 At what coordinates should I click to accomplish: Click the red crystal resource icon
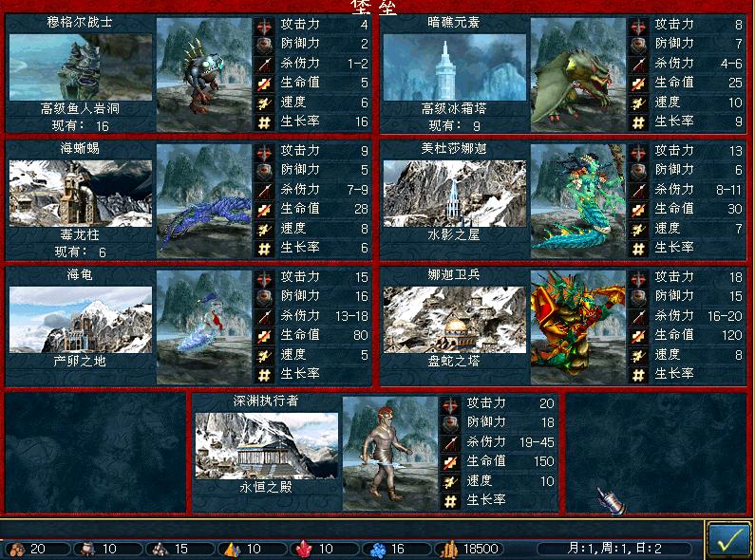coord(304,549)
